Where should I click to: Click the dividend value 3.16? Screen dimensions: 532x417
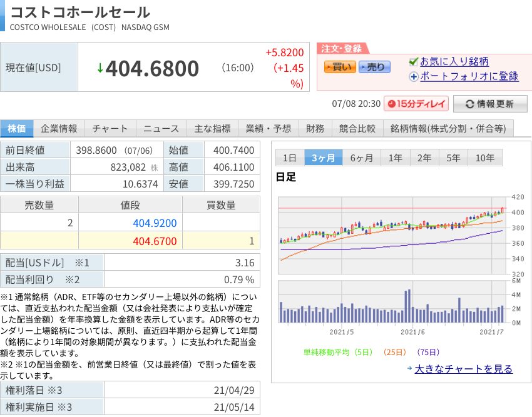click(x=245, y=263)
